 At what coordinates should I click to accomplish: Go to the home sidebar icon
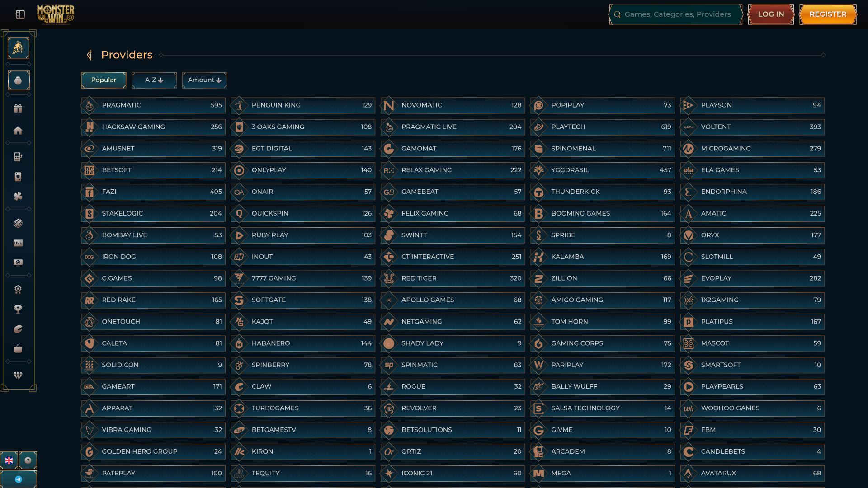[x=18, y=131]
